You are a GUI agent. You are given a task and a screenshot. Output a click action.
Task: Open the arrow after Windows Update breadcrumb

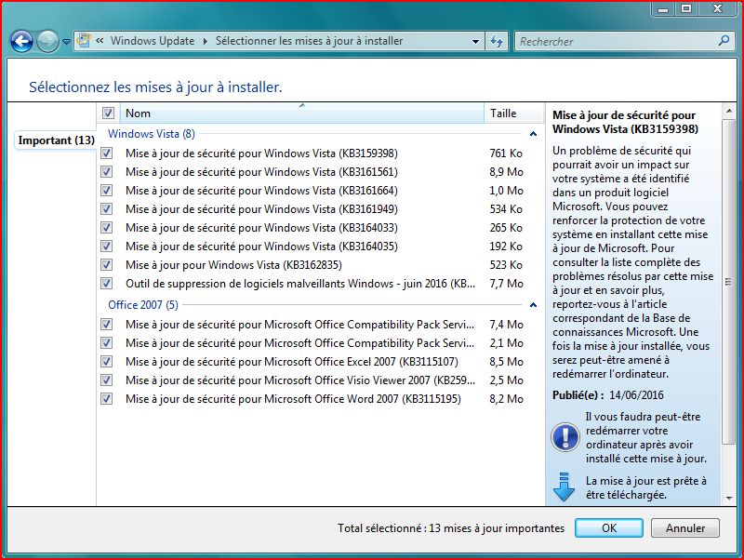pos(205,41)
